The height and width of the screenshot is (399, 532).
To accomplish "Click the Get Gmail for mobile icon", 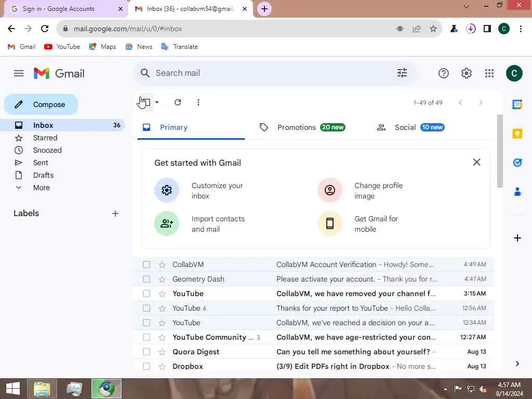I will [330, 223].
